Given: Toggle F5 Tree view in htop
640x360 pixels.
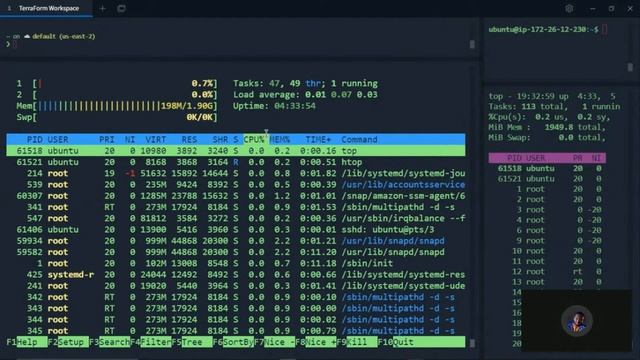Looking at the screenshot, I should tap(192, 342).
